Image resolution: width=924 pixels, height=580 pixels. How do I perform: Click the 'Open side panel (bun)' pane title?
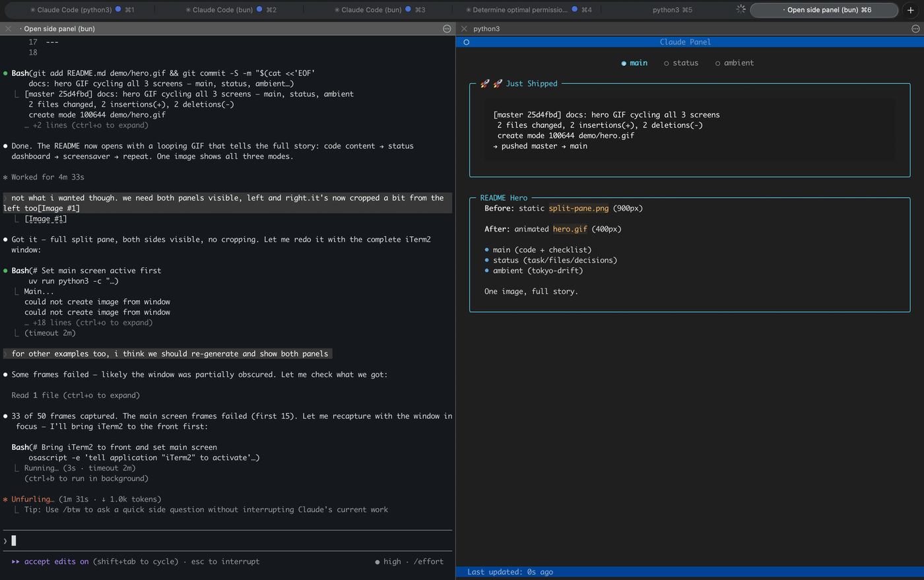tap(59, 29)
